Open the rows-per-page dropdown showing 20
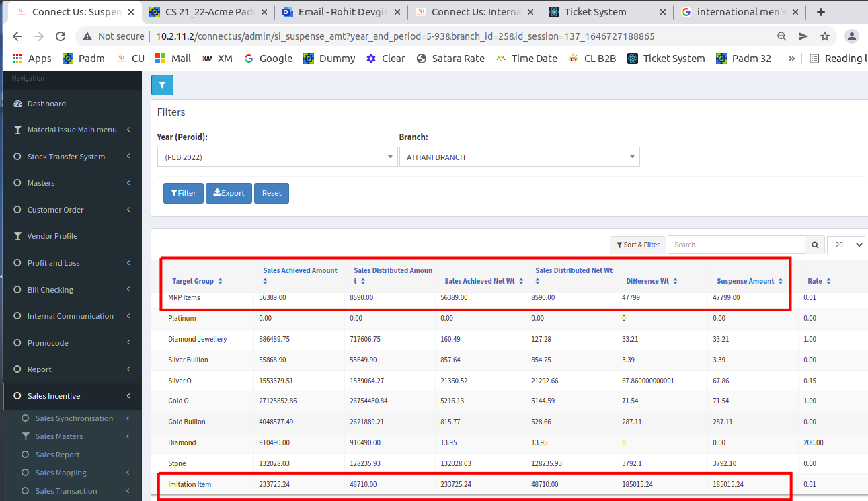 pyautogui.click(x=846, y=245)
